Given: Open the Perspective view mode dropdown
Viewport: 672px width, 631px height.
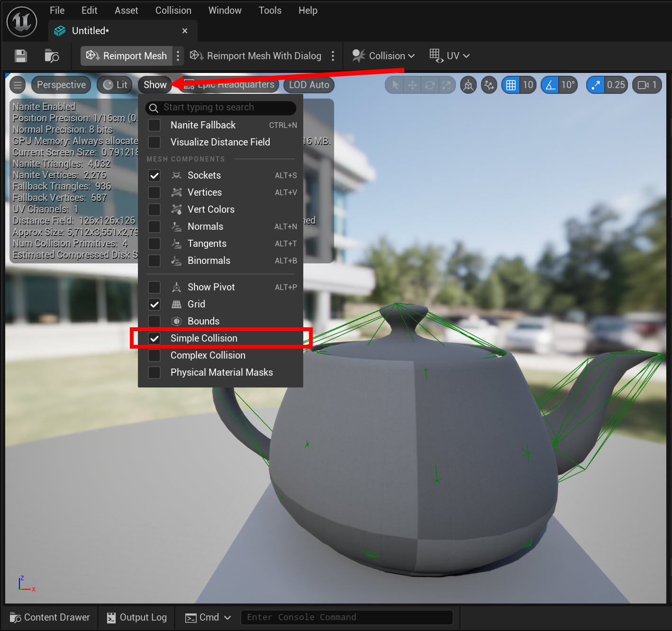Looking at the screenshot, I should pyautogui.click(x=61, y=85).
